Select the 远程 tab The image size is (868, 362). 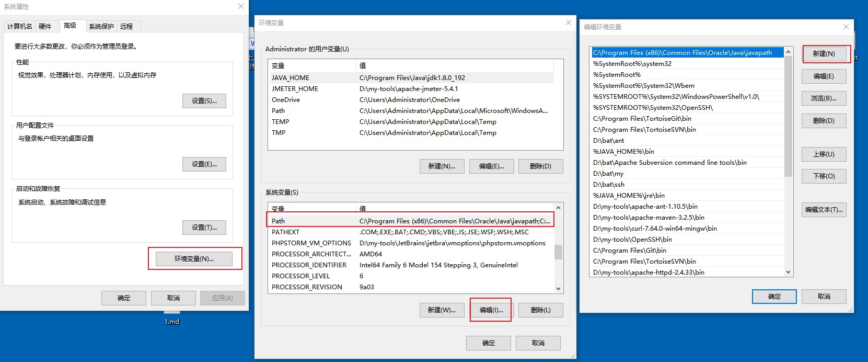pyautogui.click(x=126, y=26)
